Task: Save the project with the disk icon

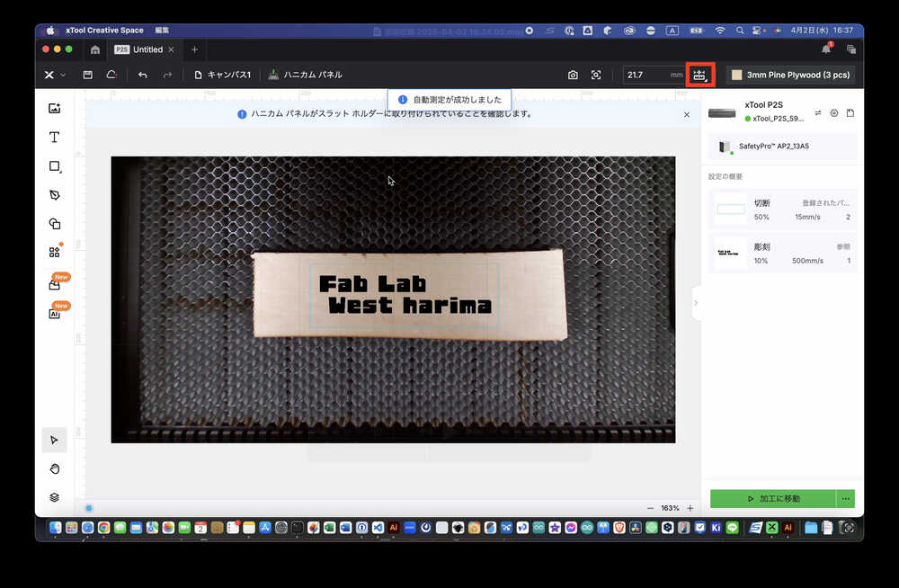Action: 88,75
